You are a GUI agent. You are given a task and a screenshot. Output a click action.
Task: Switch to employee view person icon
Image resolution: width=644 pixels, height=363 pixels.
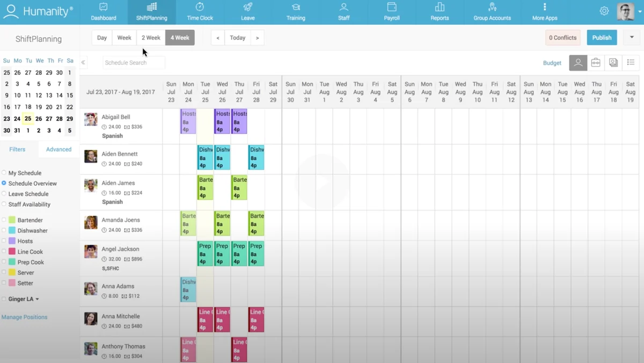(578, 63)
